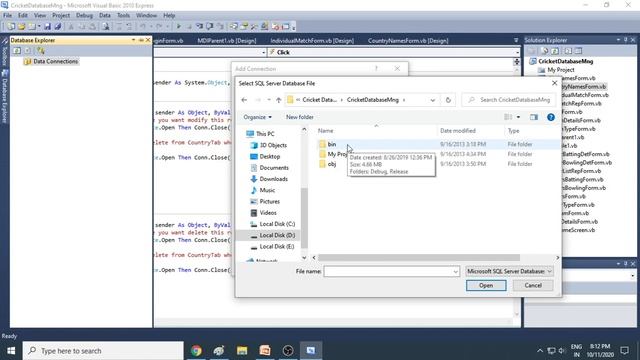Switch to MDIParent1.vb [Design] tab
640x360 pixels.
point(227,40)
